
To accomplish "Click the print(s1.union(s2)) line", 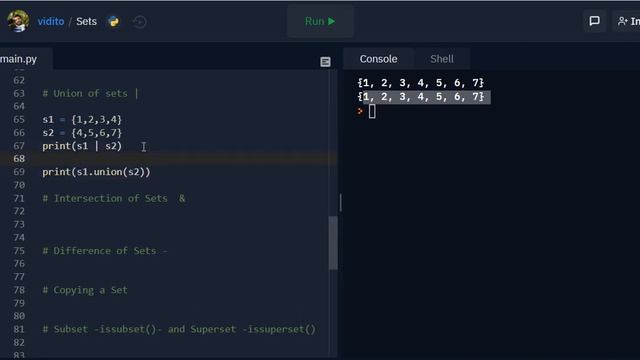I will (x=96, y=172).
